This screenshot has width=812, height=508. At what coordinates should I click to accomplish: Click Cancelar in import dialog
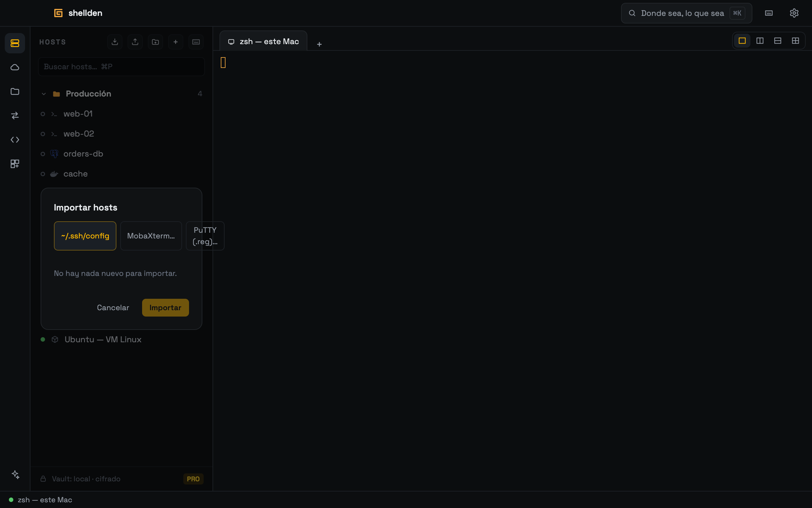pos(113,307)
